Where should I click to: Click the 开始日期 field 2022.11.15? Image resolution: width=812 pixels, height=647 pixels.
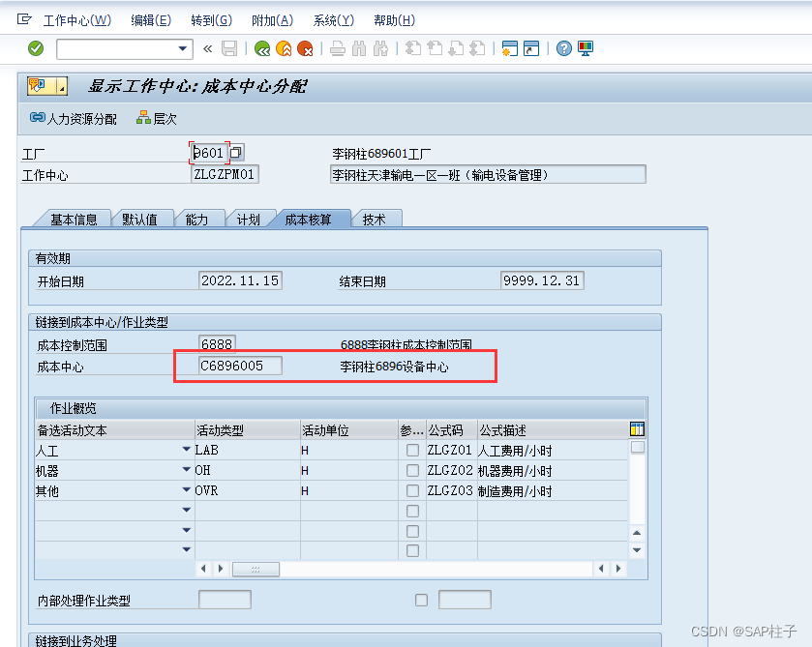point(240,280)
